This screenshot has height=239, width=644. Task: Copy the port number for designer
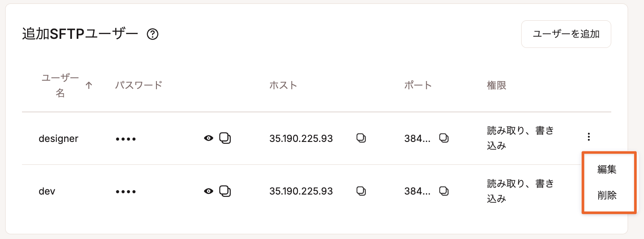click(x=444, y=138)
